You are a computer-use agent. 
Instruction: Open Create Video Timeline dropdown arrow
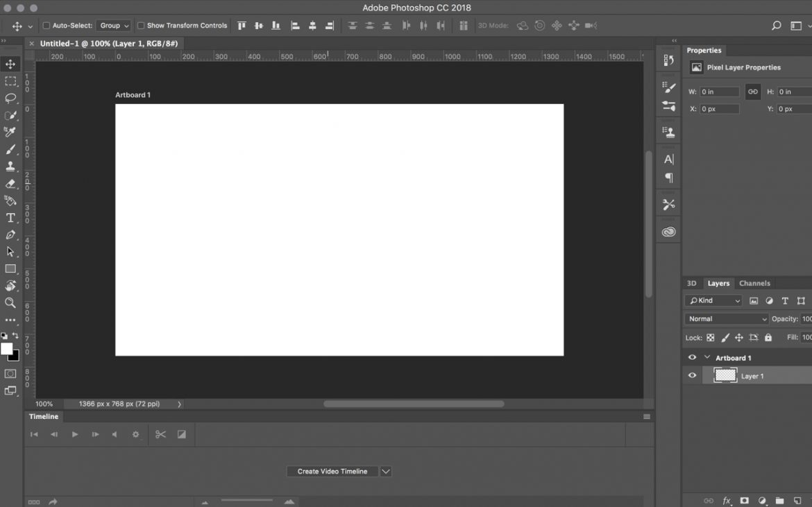386,472
